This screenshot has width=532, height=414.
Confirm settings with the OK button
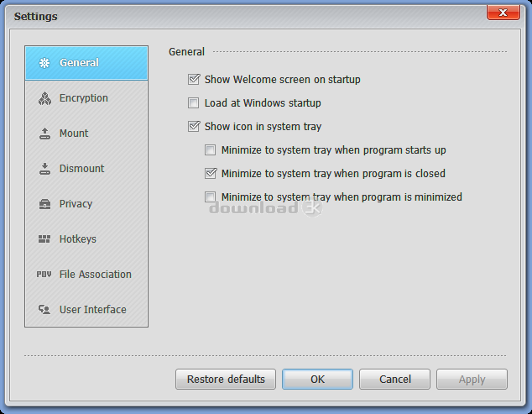tap(317, 379)
